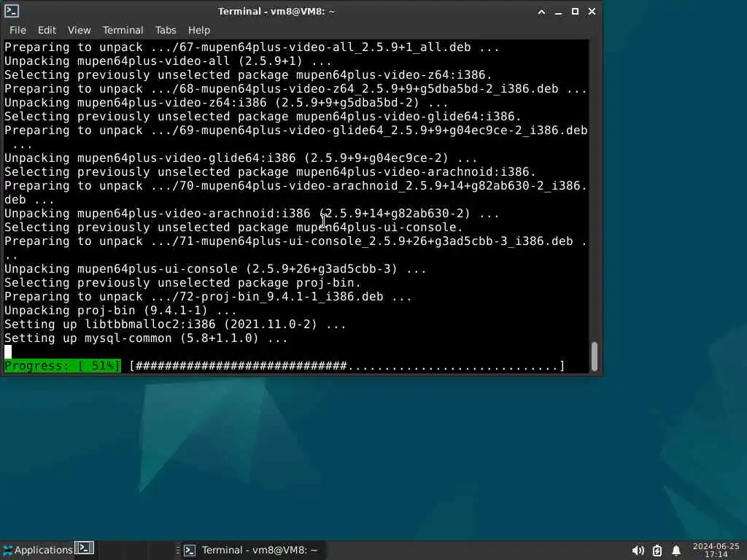Open the File menu
The width and height of the screenshot is (747, 560).
click(18, 30)
